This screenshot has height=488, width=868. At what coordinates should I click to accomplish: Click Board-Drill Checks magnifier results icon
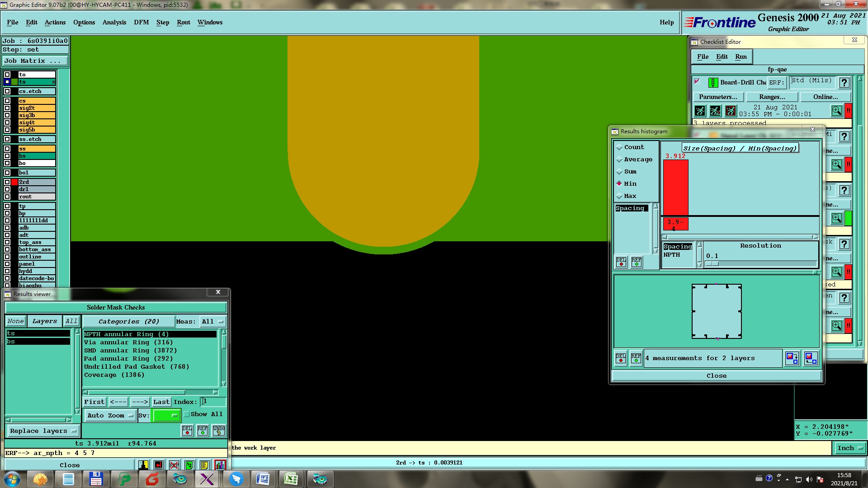click(x=836, y=111)
